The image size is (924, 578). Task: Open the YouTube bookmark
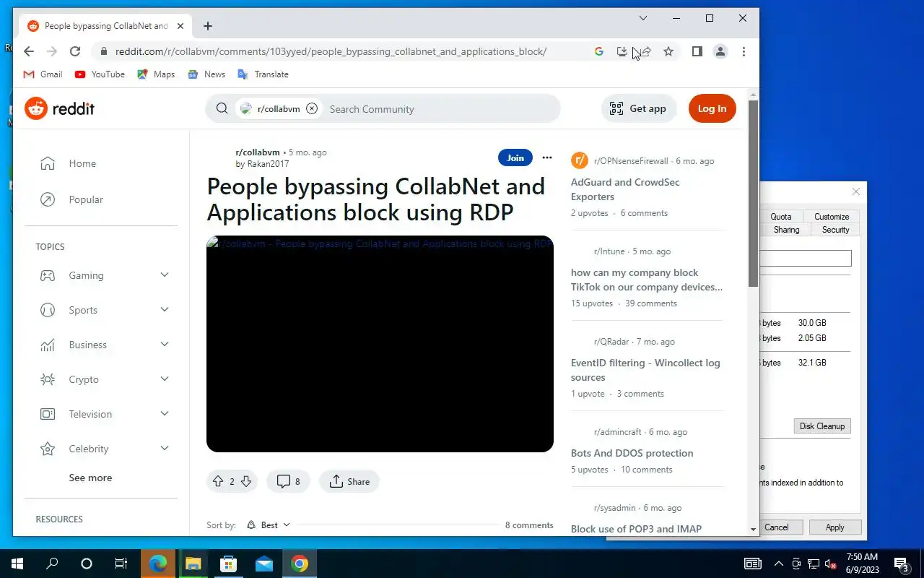coord(100,74)
